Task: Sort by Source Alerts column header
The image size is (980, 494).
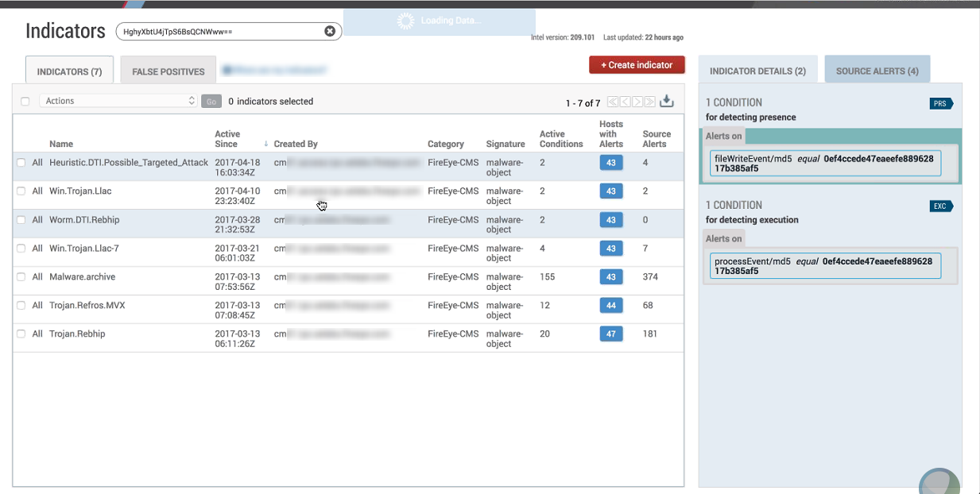Action: click(x=657, y=139)
